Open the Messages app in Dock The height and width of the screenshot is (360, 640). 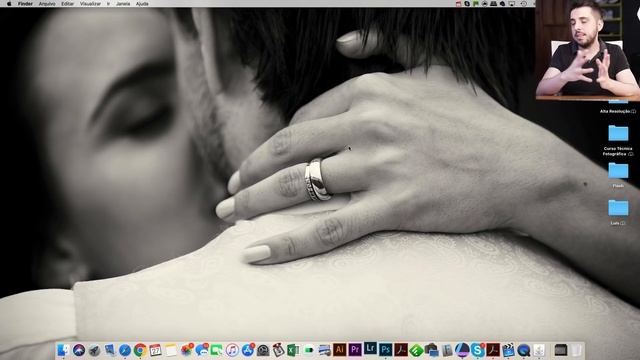(202, 350)
